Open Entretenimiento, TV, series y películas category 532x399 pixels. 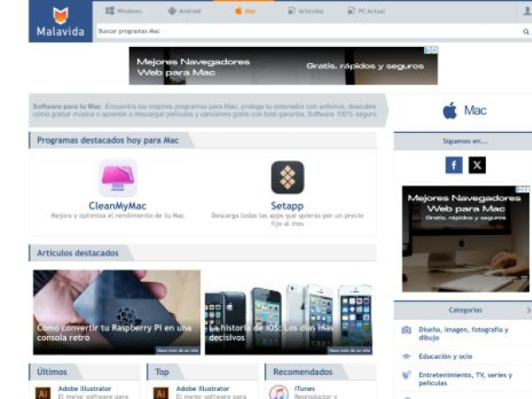tap(465, 379)
